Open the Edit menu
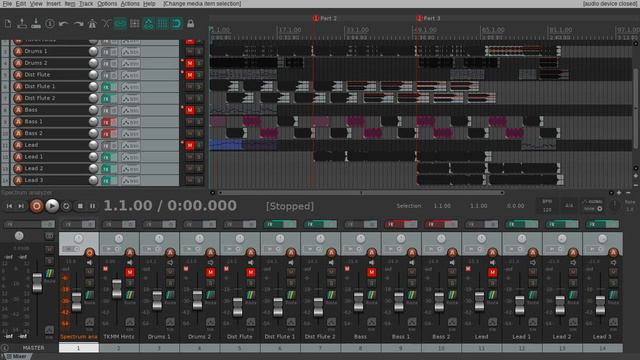Screen dimensions: 640x360 [21, 4]
